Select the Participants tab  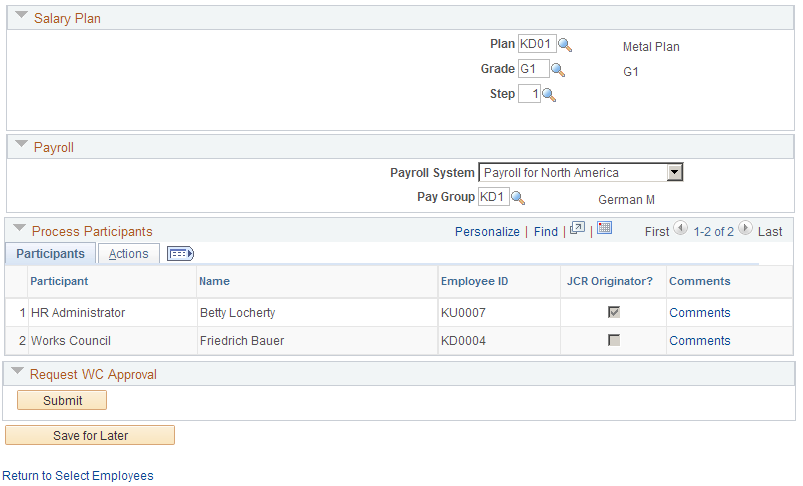tap(50, 253)
